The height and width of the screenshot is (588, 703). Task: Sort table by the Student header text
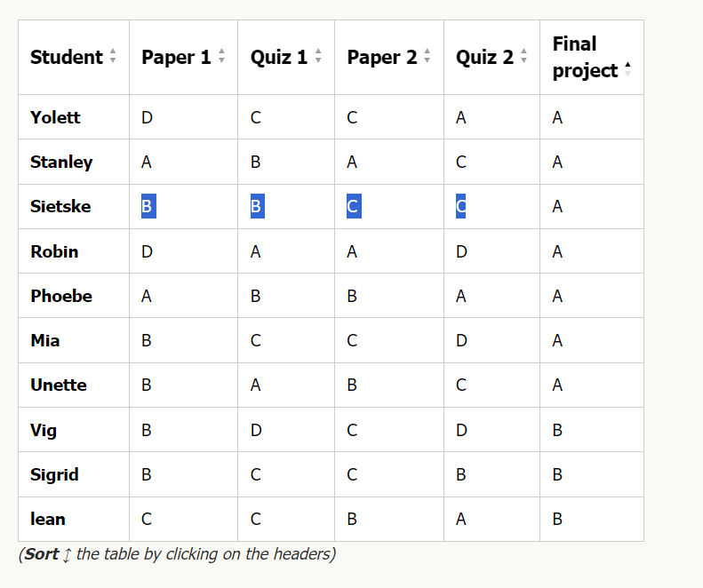point(66,57)
